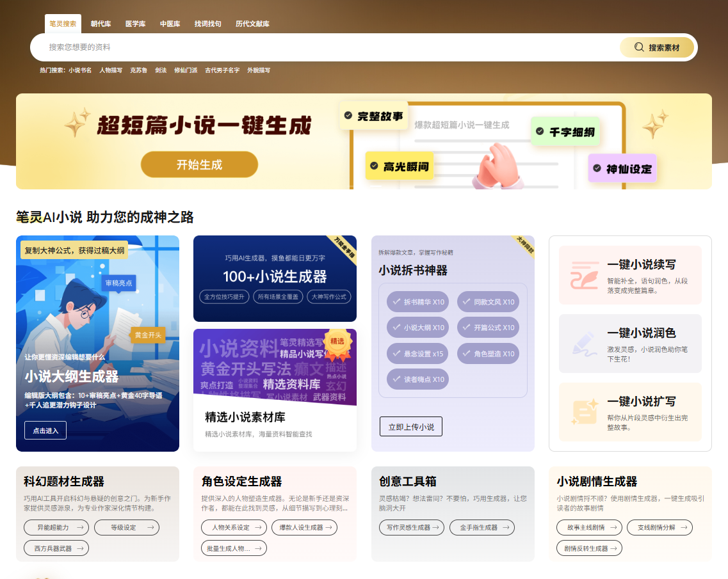This screenshot has height=579, width=728.
Task: Select hot search term 古代男子名字
Action: [x=222, y=70]
